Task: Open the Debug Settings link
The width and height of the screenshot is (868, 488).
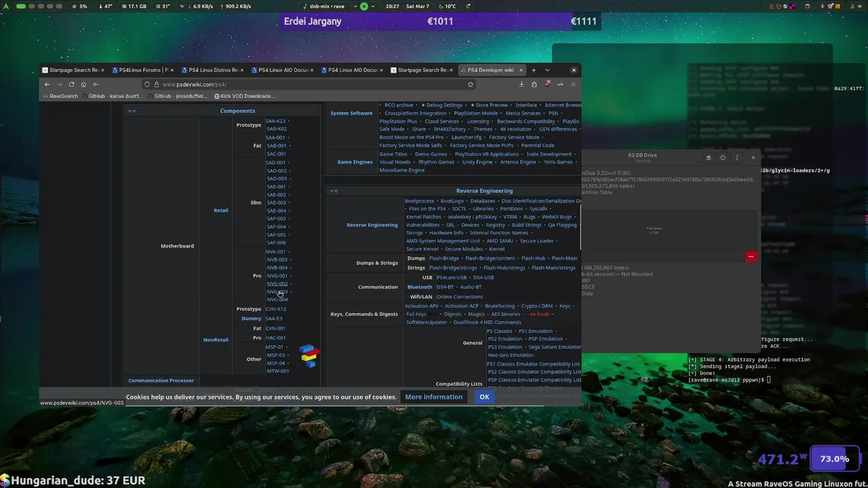Action: pyautogui.click(x=444, y=105)
